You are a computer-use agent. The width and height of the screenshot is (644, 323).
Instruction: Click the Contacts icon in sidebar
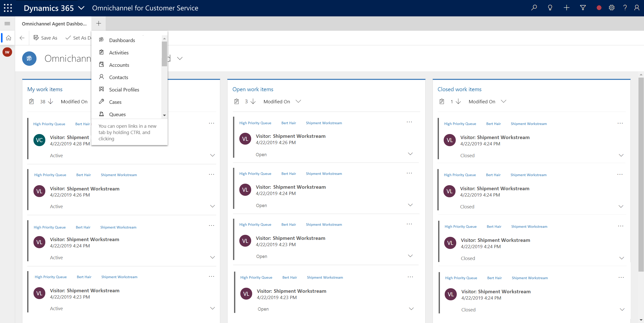click(102, 77)
